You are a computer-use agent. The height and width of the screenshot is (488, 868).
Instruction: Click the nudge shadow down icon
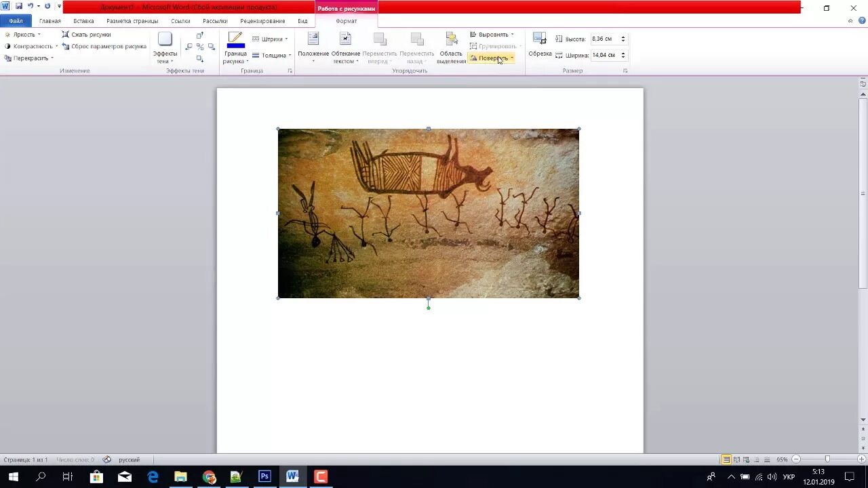[x=199, y=59]
